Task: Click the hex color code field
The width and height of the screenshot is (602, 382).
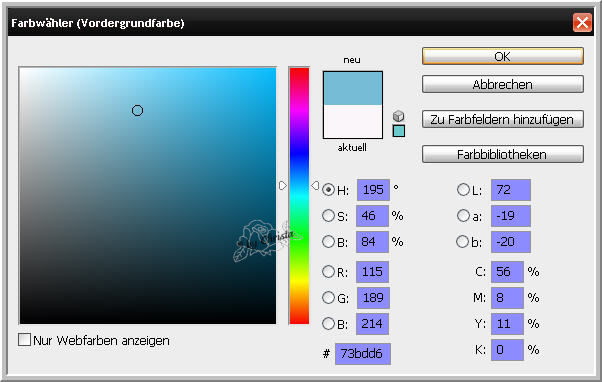Action: (362, 354)
